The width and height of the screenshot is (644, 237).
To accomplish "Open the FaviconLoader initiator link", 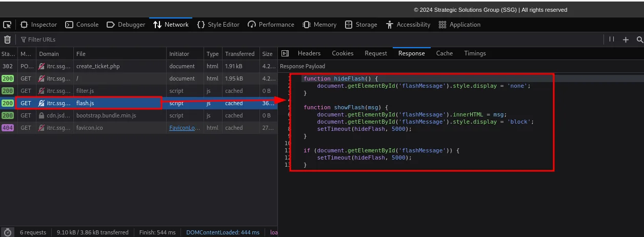I will 185,128.
